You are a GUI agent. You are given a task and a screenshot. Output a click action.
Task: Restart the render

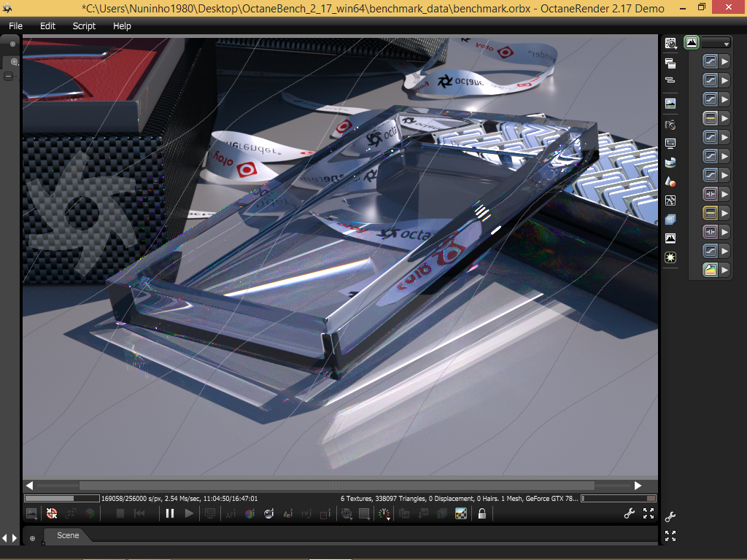tap(139, 513)
